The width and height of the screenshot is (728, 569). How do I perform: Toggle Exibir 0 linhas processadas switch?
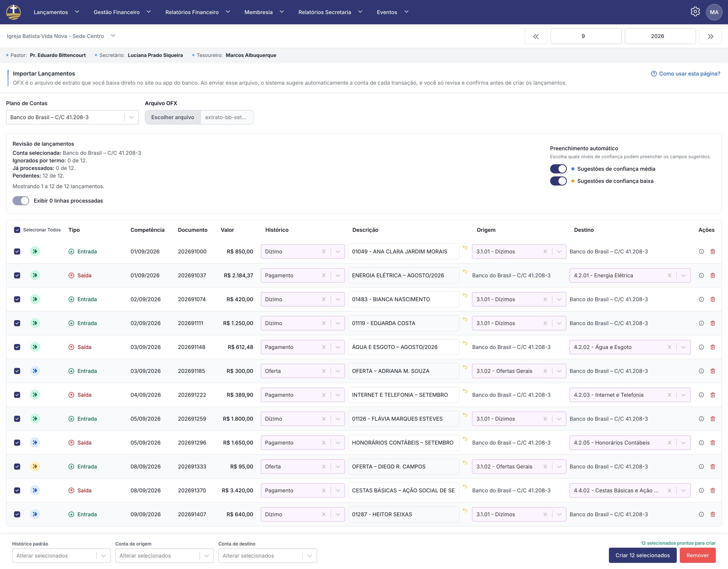[x=21, y=201]
